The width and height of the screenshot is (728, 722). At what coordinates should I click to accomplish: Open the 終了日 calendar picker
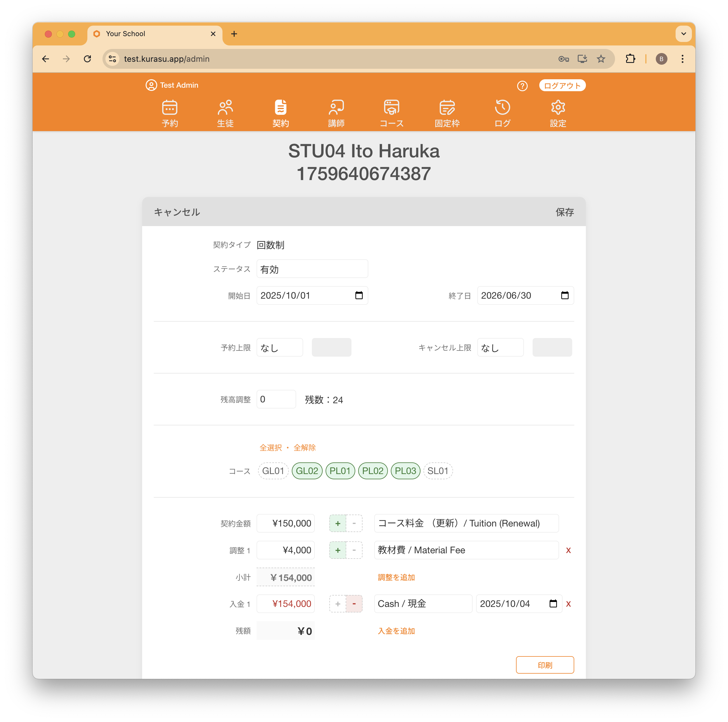coord(564,295)
